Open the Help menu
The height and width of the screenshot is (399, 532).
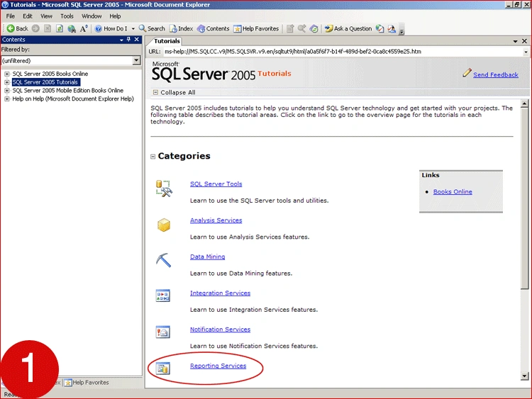point(115,16)
